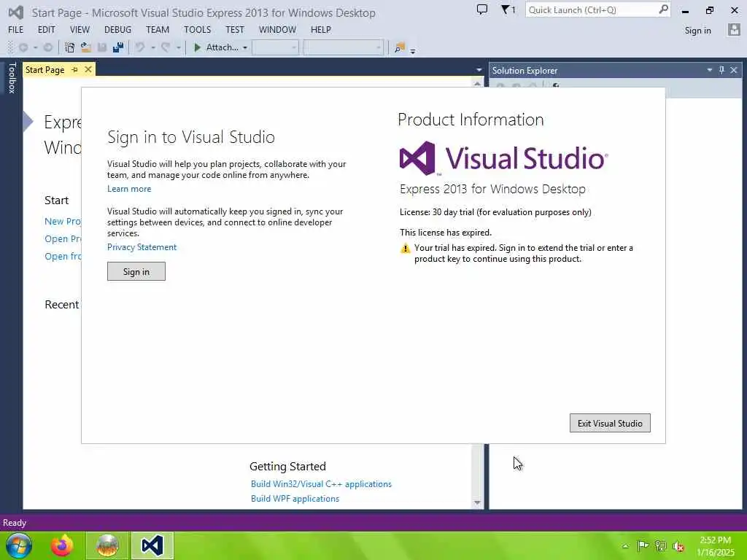Click the Action Center flag tray icon
The image size is (747, 560).
coord(643,545)
